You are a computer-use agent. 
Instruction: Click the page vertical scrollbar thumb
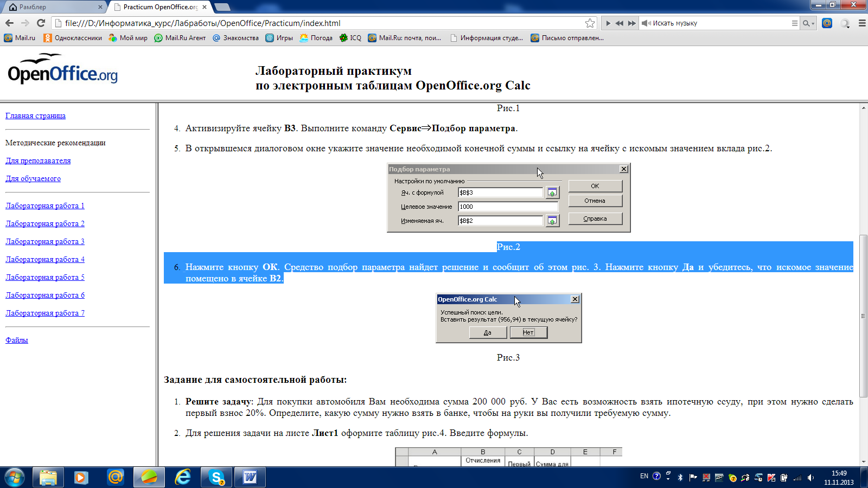tap(863, 316)
